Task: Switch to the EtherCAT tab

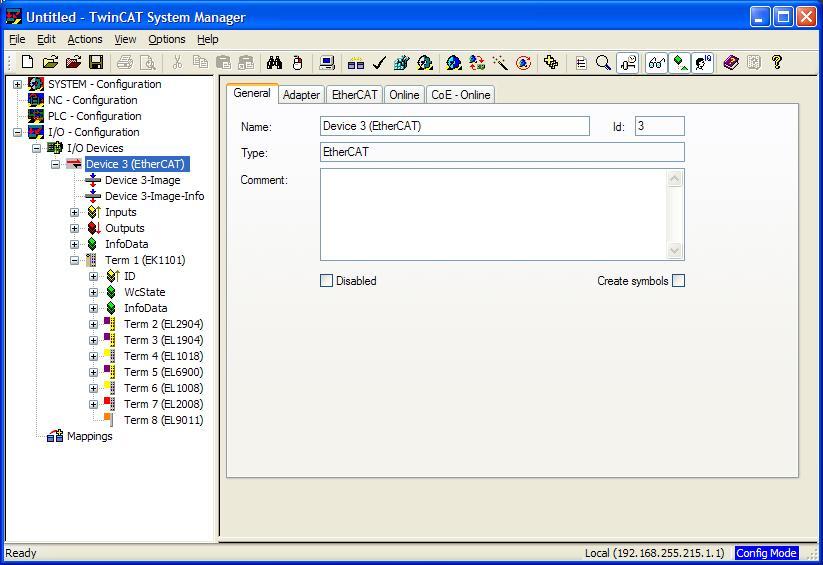Action: click(x=355, y=95)
